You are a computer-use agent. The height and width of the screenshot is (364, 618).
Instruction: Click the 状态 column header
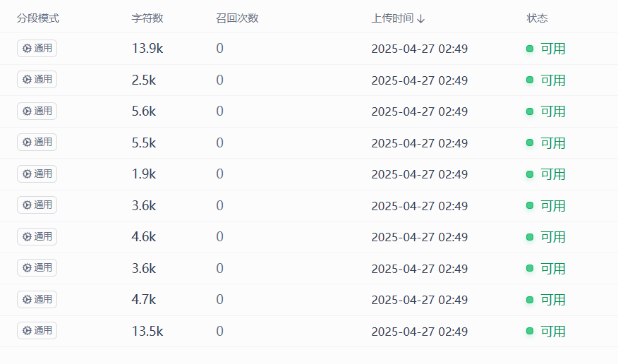(537, 18)
